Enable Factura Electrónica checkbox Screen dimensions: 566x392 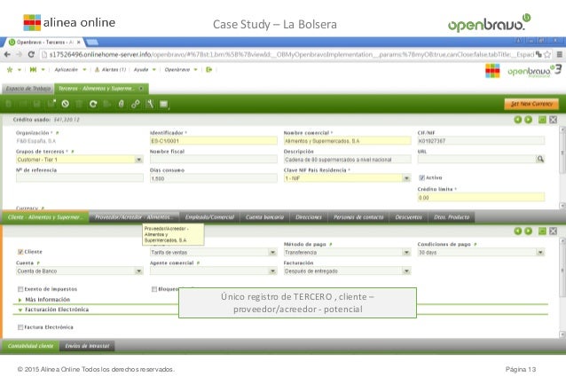[20, 327]
